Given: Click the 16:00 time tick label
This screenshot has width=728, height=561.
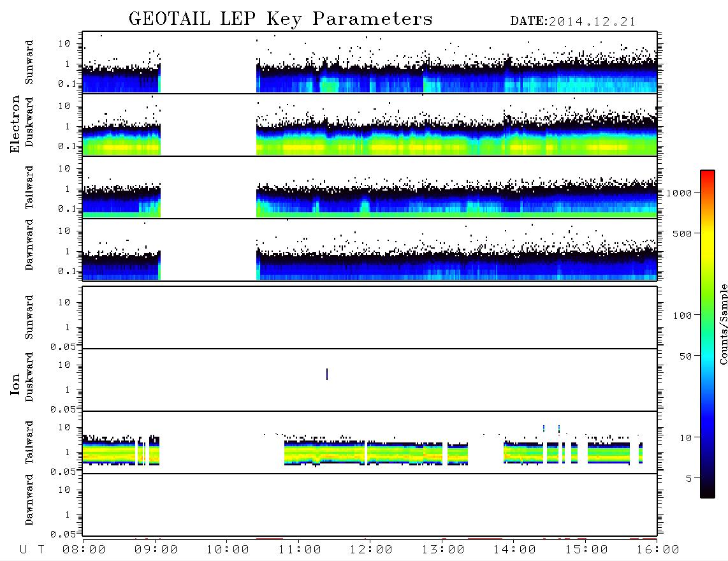Looking at the screenshot, I should point(658,550).
